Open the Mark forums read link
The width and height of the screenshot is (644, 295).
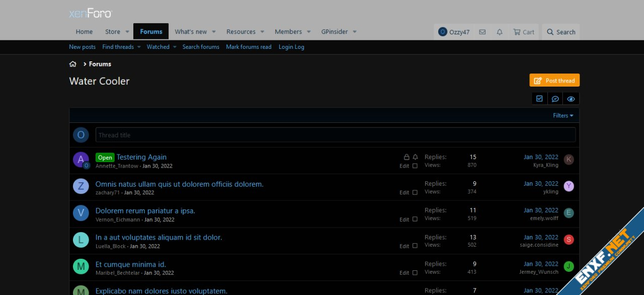[249, 47]
